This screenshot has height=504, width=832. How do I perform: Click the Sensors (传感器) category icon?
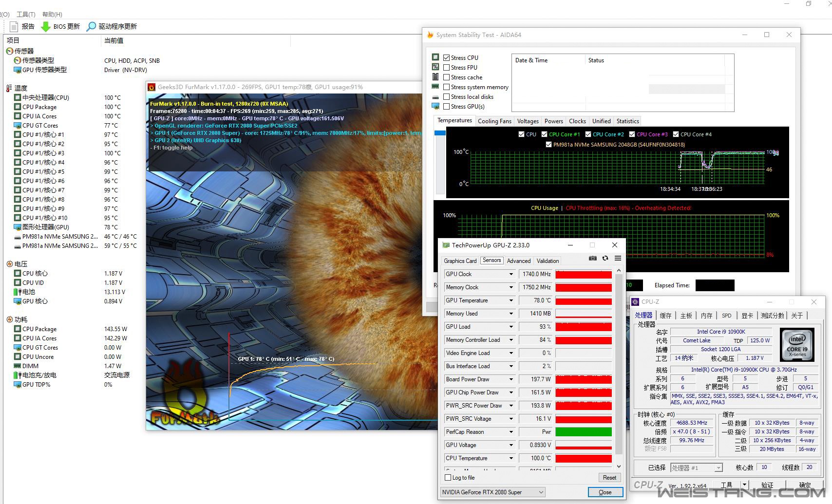[x=10, y=51]
